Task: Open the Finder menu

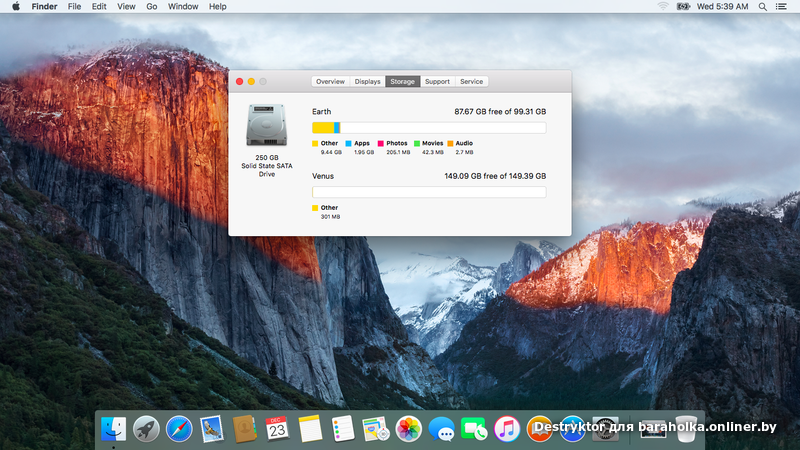Action: coord(44,7)
